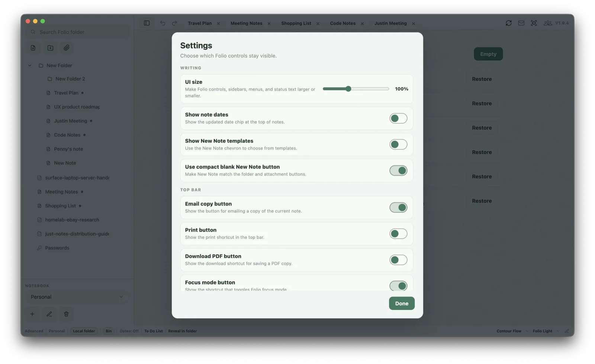Open the Personal notebook dropdown

77,297
